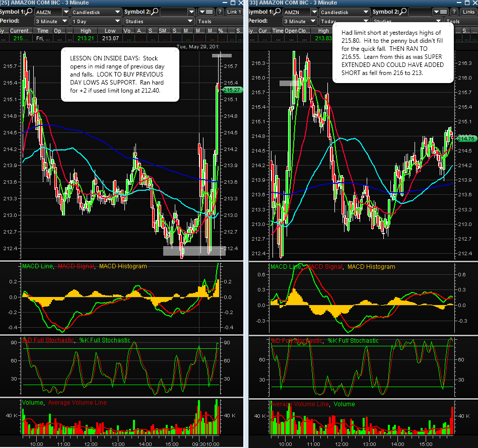Open list menu icon in left chart window
The height and width of the screenshot is (448, 478).
[206, 12]
